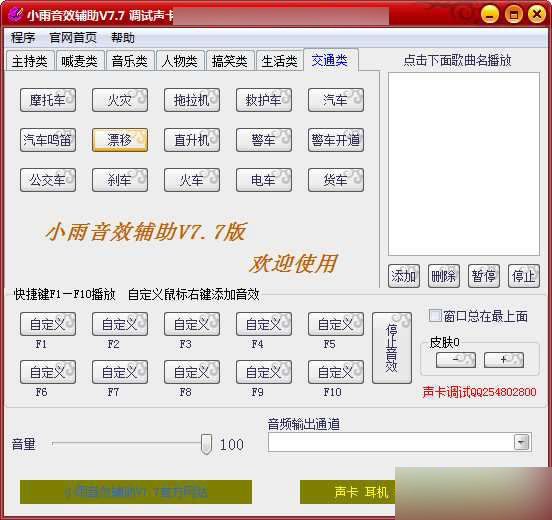Screen dimensions: 552x520
Task: Switch to the 主持类 tab
Action: click(x=30, y=61)
